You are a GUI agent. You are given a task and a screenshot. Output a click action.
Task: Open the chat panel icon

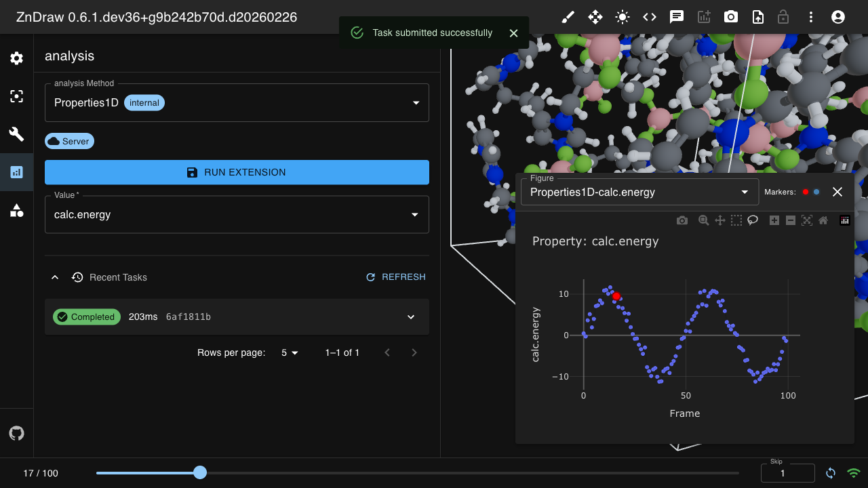[676, 17]
